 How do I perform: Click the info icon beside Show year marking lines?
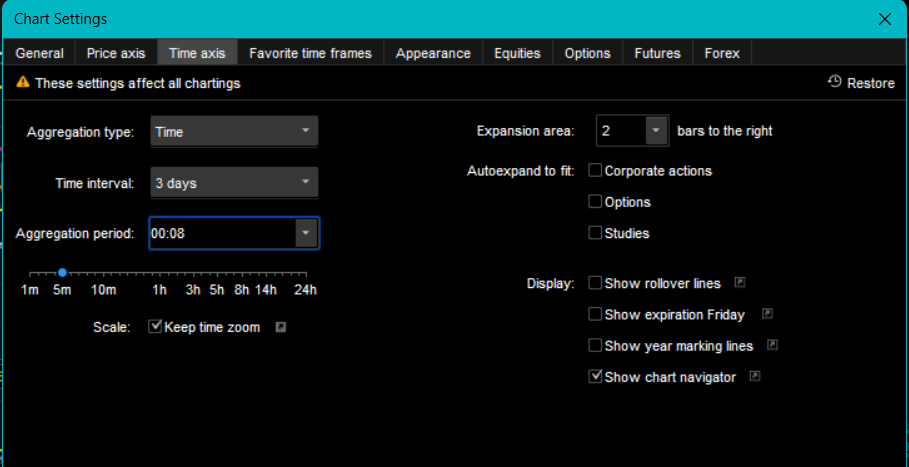pyautogui.click(x=773, y=345)
